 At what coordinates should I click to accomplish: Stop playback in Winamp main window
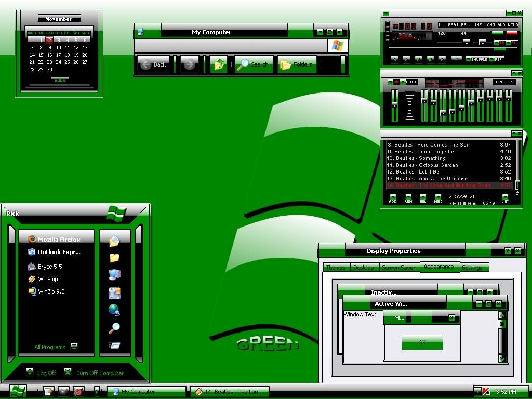pyautogui.click(x=430, y=59)
